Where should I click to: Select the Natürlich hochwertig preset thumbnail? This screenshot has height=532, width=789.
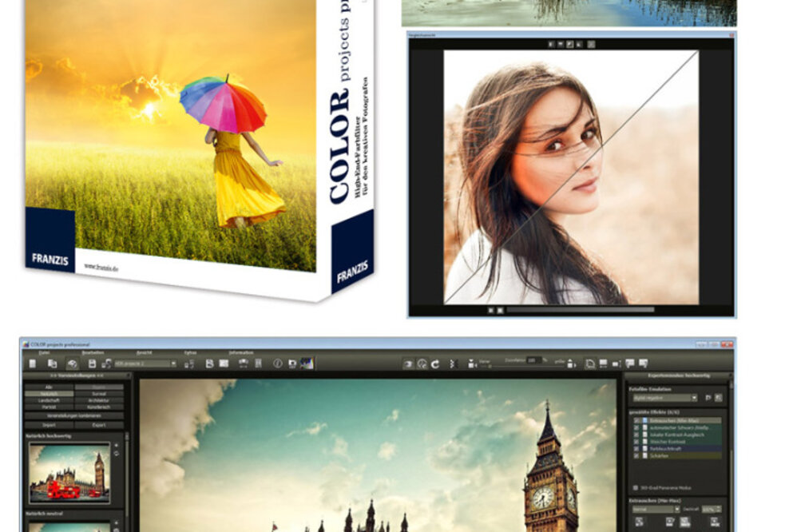pyautogui.click(x=69, y=473)
